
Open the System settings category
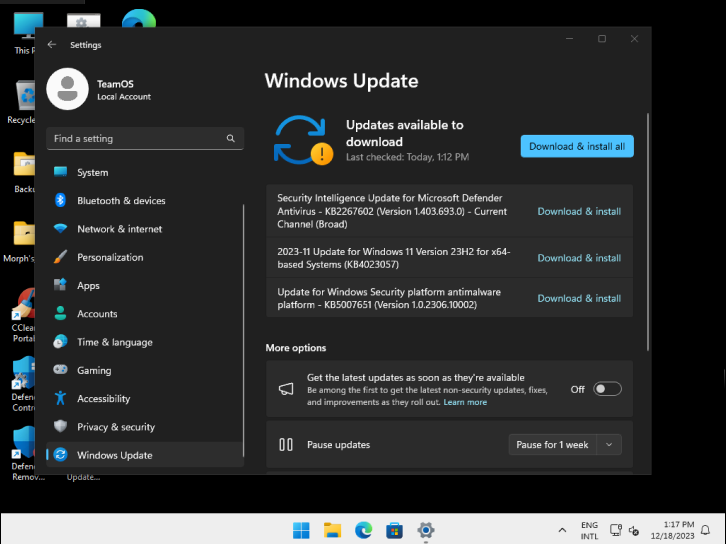coord(145,172)
